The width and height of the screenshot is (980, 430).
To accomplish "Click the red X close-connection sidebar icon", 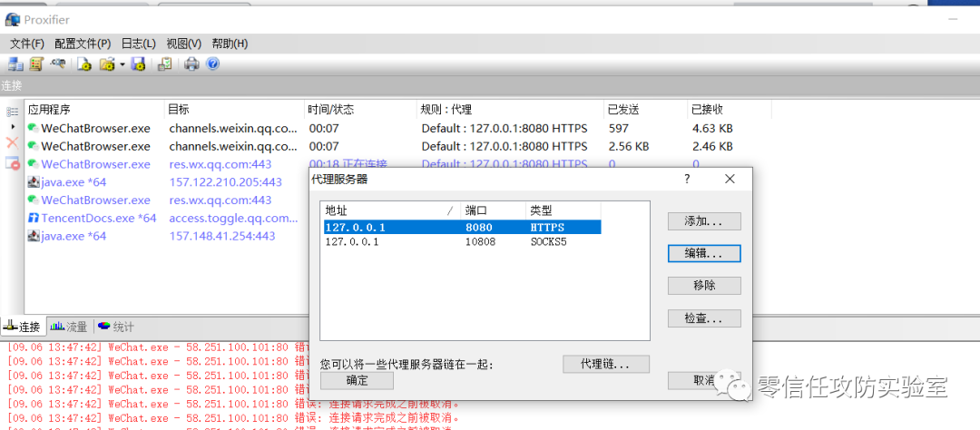I will (12, 142).
